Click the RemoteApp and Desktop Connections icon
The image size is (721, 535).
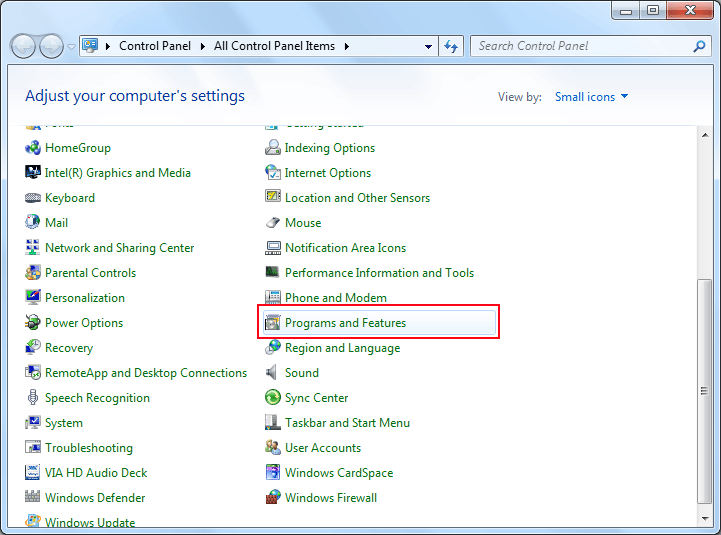[x=33, y=373]
